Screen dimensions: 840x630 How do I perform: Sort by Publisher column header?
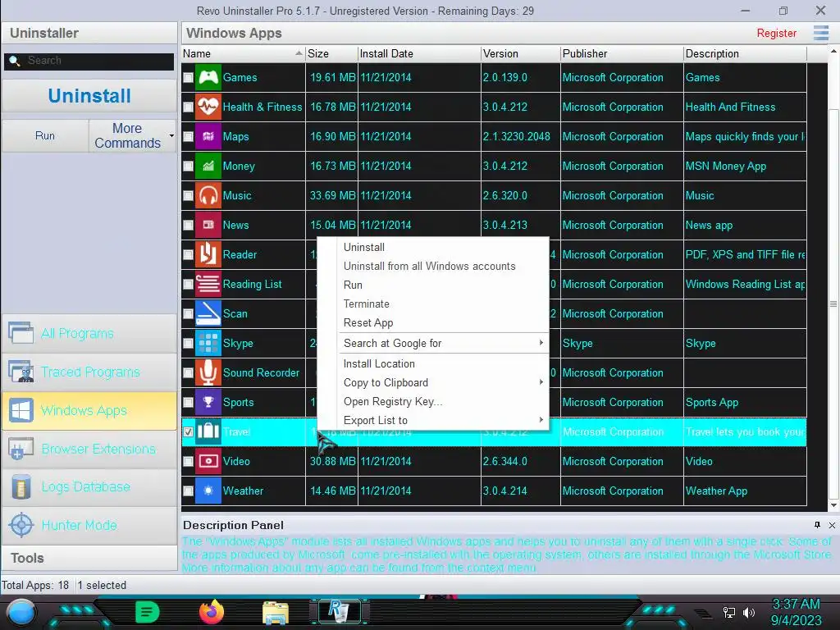[622, 53]
